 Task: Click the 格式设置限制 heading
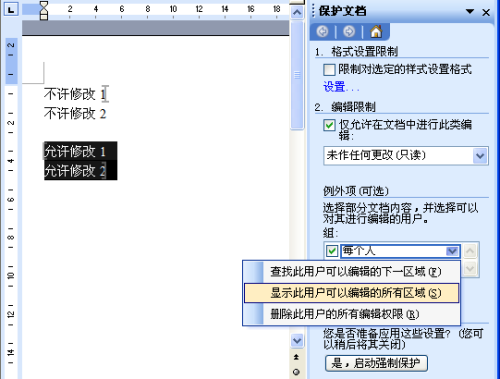tap(365, 52)
